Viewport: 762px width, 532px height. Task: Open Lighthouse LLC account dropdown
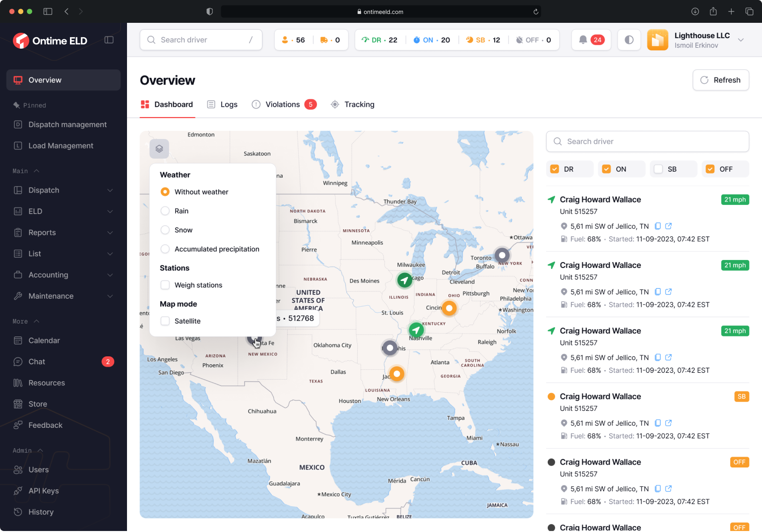pyautogui.click(x=741, y=40)
